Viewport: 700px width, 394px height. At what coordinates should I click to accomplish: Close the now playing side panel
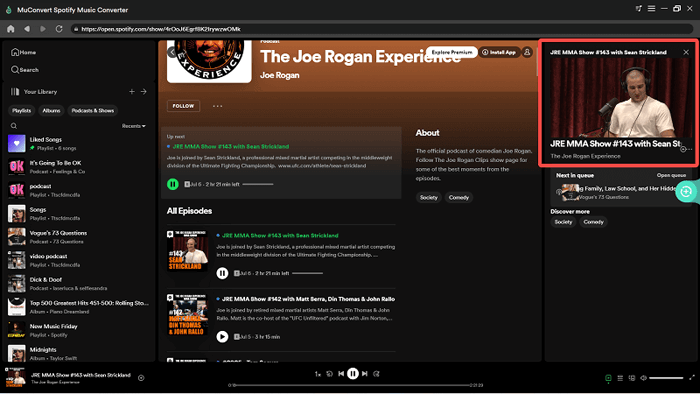[686, 52]
